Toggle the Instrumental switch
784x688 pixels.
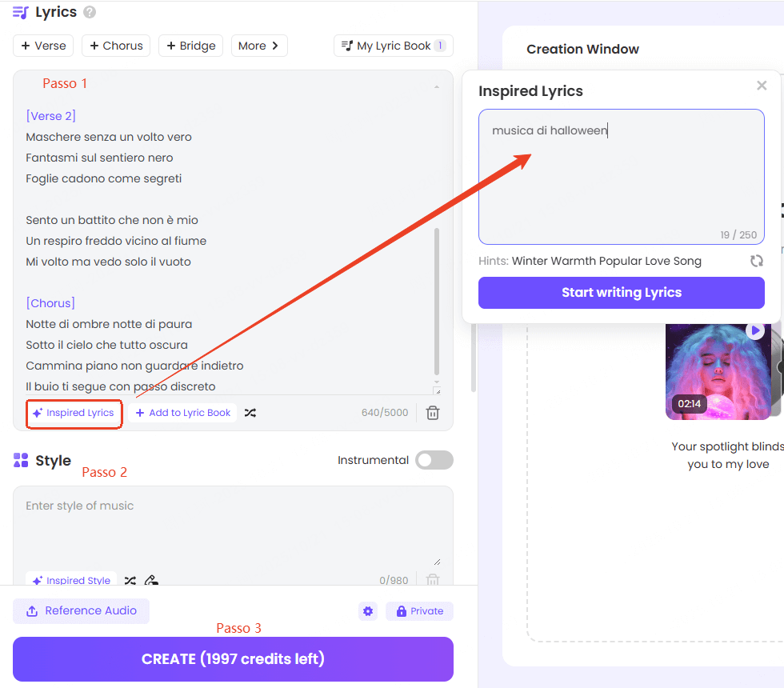pos(434,460)
